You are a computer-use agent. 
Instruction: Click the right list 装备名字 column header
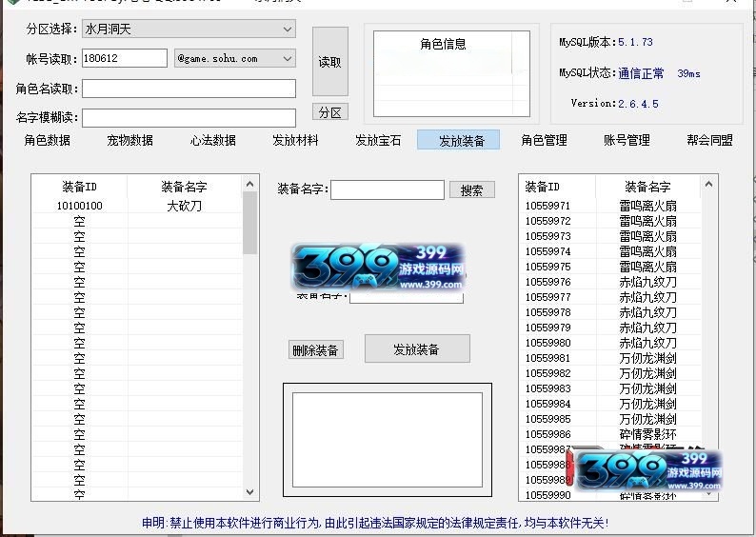pyautogui.click(x=648, y=187)
